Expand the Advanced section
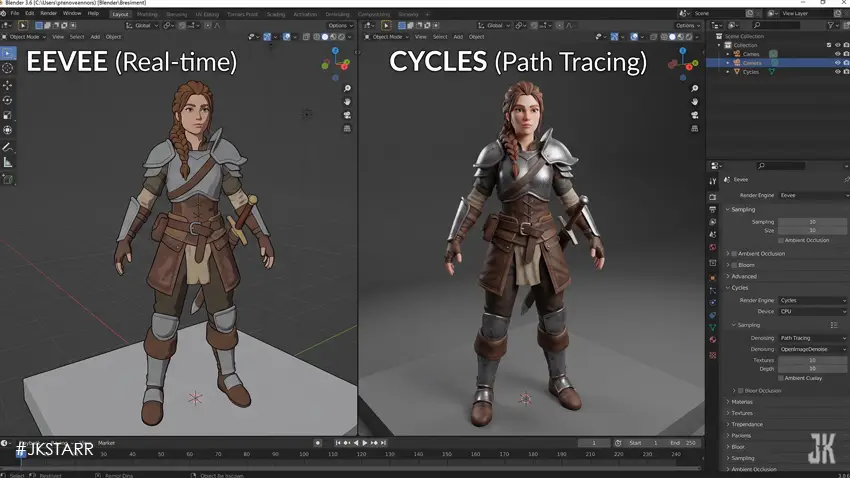 [x=728, y=276]
